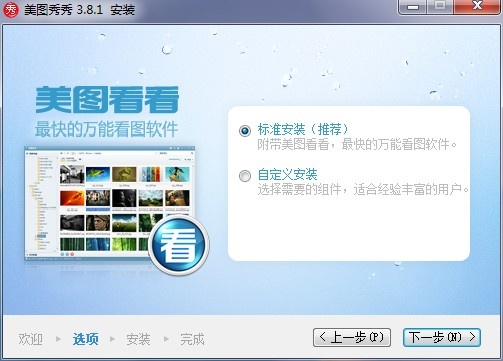Click the 美图看看 software preview screenshot

(x=110, y=203)
